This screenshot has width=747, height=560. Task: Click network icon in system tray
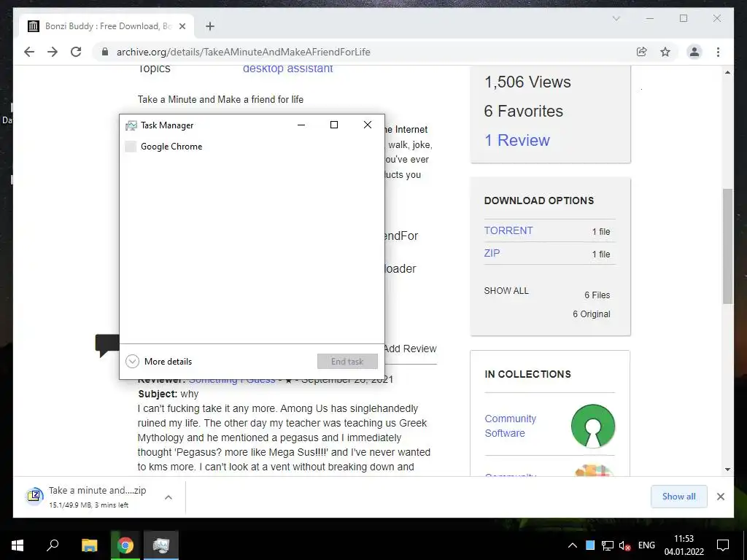pos(608,545)
